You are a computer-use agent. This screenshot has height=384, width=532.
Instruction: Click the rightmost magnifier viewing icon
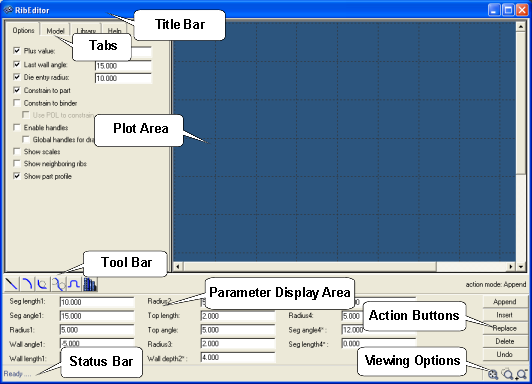[x=522, y=374]
